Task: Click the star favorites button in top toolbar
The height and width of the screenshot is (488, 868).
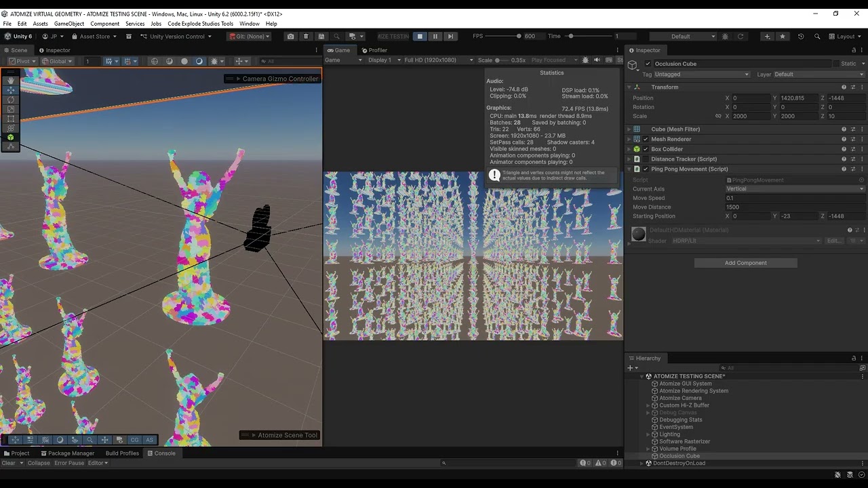Action: coord(783,37)
